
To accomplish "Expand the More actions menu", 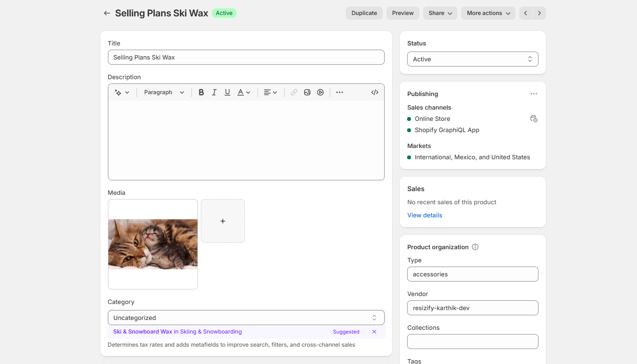I will click(488, 13).
